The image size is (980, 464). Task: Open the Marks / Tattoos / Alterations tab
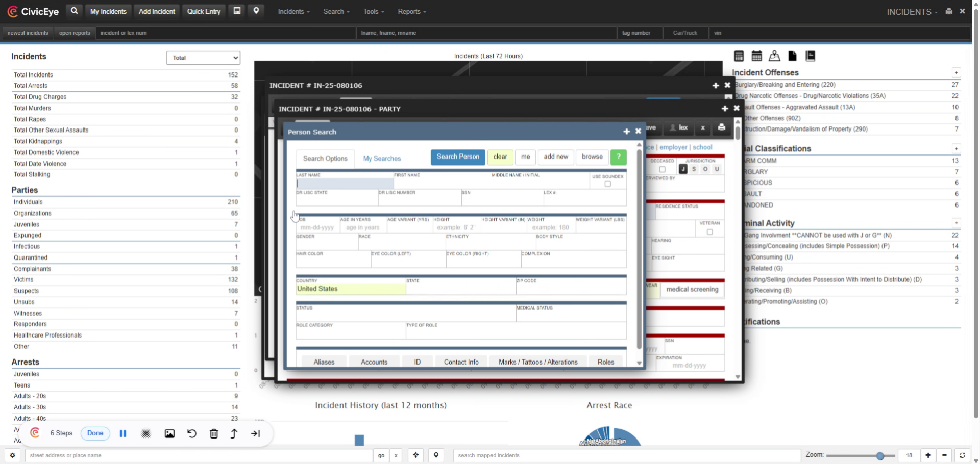(538, 362)
